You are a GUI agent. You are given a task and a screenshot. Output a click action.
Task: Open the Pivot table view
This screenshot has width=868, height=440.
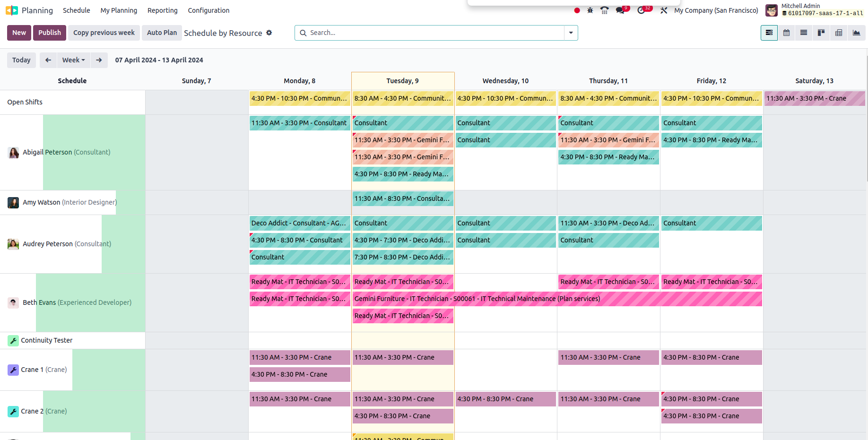point(839,33)
